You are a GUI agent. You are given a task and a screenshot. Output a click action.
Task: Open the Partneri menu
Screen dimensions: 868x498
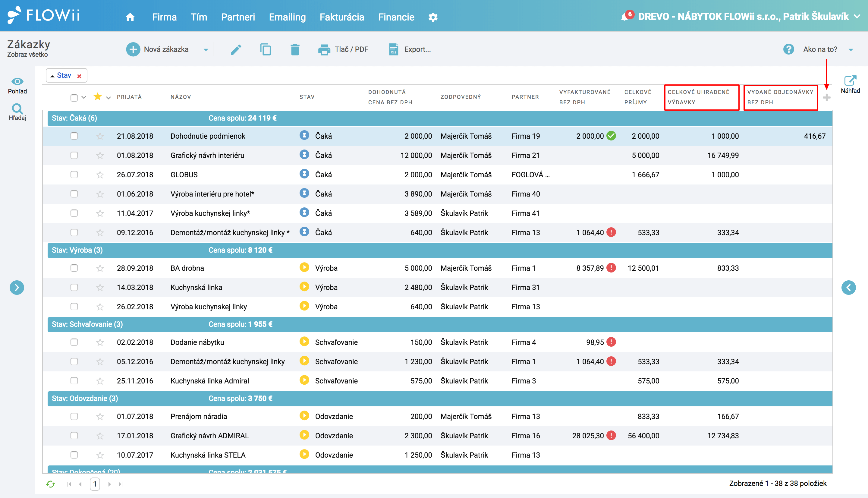click(x=238, y=17)
